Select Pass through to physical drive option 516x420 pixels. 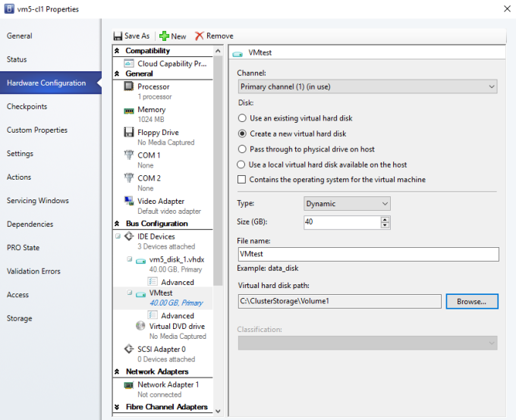243,149
